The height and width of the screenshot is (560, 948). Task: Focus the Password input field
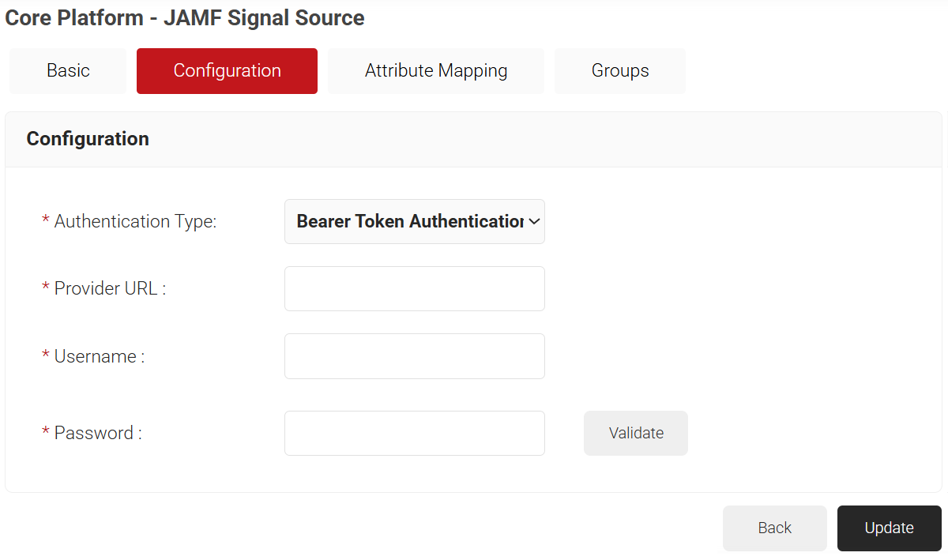click(x=415, y=434)
